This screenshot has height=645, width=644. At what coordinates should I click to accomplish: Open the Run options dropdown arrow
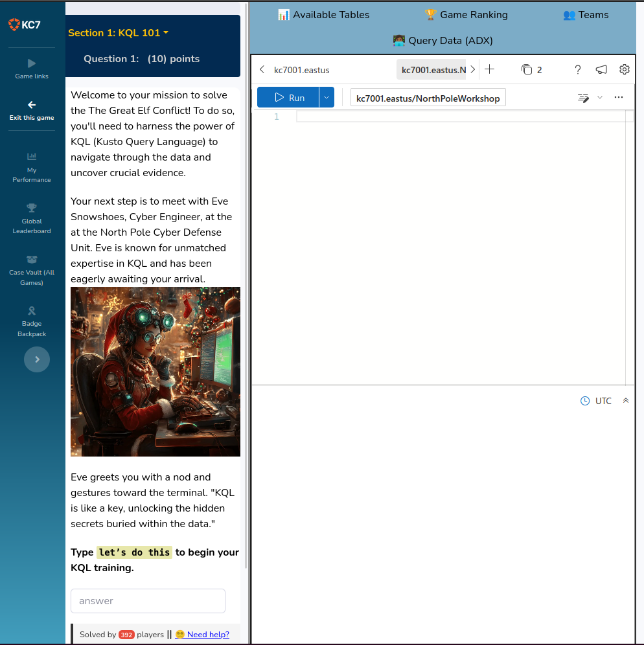[327, 98]
